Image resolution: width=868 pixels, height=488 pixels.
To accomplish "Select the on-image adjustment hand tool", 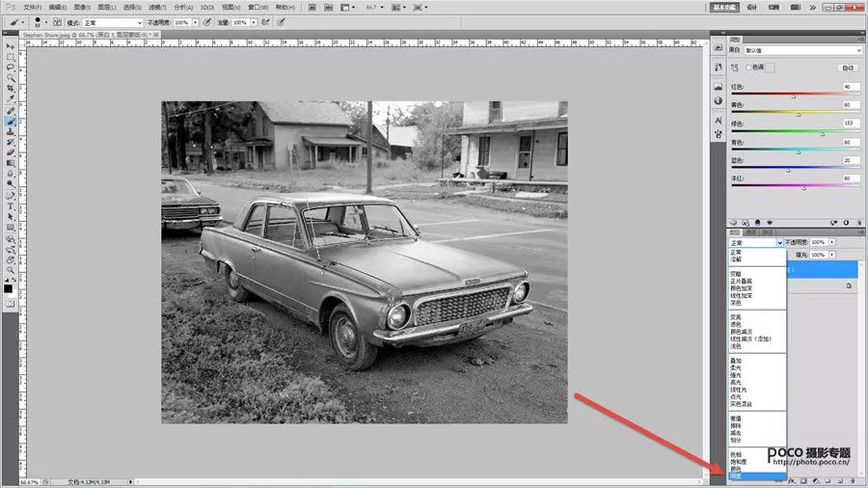I will 735,68.
